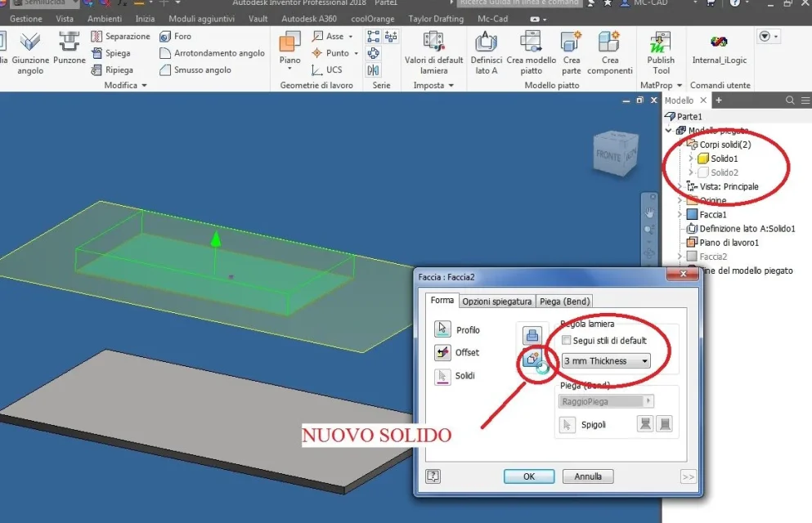Screen dimensions: 812x523
Task: Toggle the Offset flip direction button
Action: [442, 352]
